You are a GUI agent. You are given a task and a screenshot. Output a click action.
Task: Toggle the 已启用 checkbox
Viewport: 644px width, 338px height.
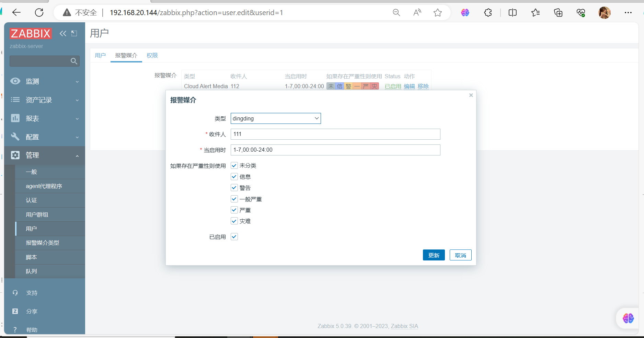(x=234, y=237)
